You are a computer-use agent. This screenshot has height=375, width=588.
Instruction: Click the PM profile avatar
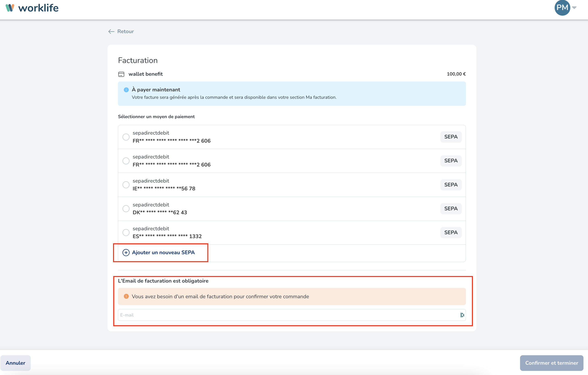click(x=562, y=8)
